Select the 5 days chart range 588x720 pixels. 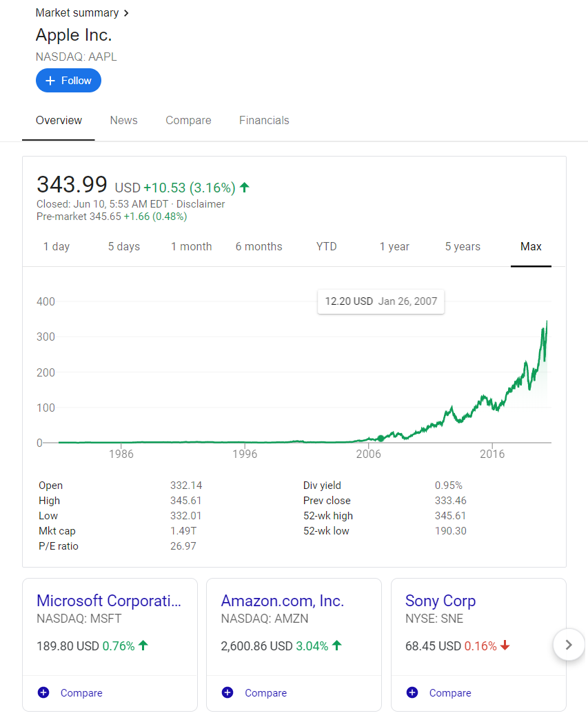pos(123,246)
